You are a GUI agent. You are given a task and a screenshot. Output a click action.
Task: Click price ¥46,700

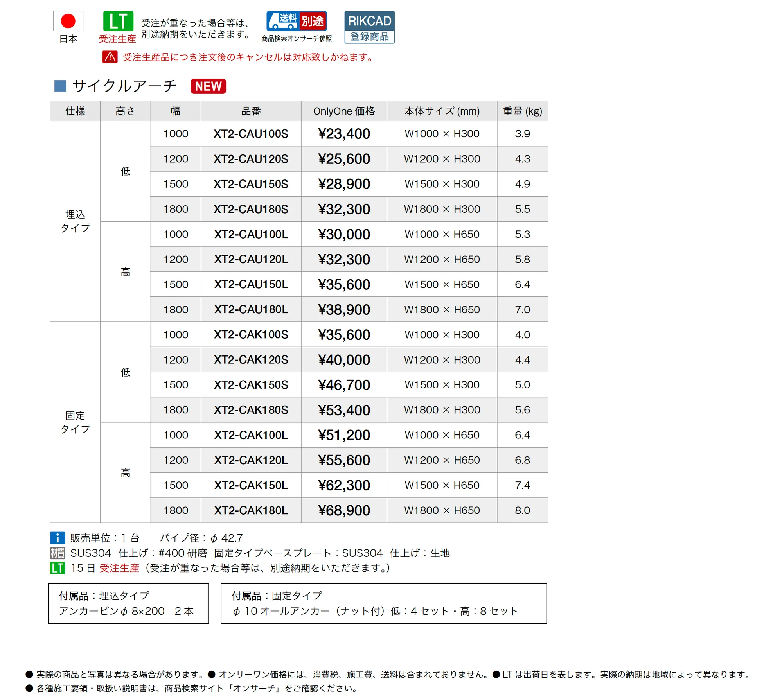pyautogui.click(x=344, y=385)
